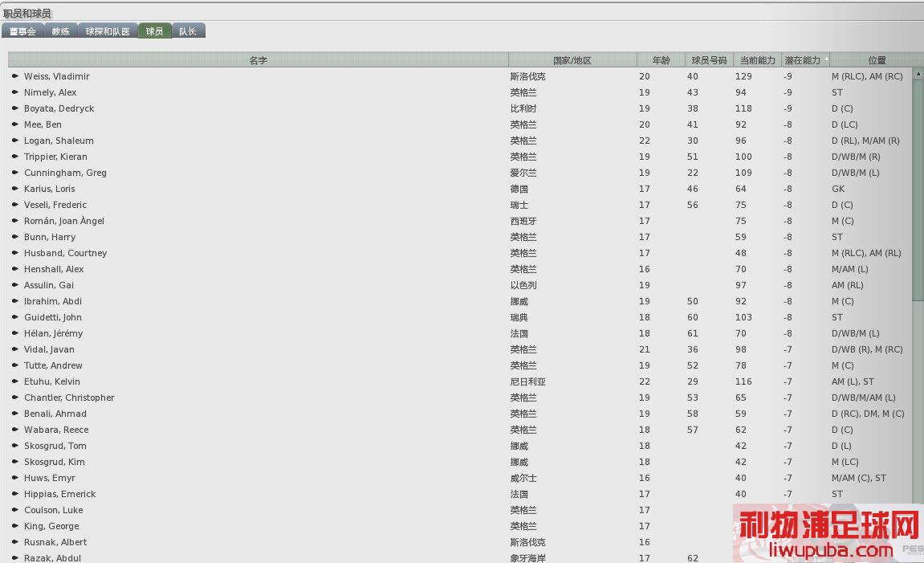Select player Husband, Courtney

(65, 253)
